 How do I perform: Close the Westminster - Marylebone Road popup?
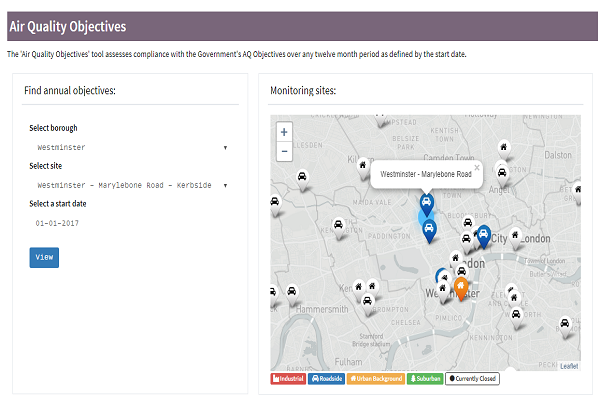point(477,168)
